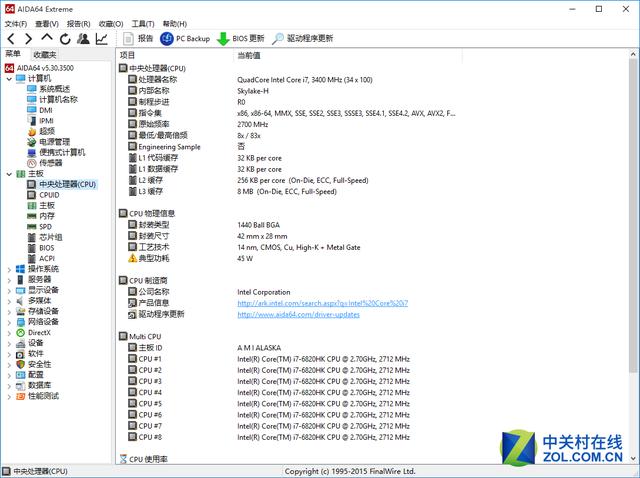Click the Up level arrow
The height and width of the screenshot is (478, 640).
[x=47, y=38]
